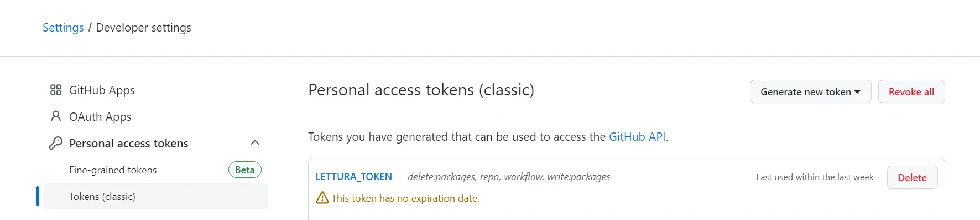This screenshot has height=220, width=980.
Task: Click the warning triangle icon under LETTURA_TOKEN
Action: tap(322, 198)
